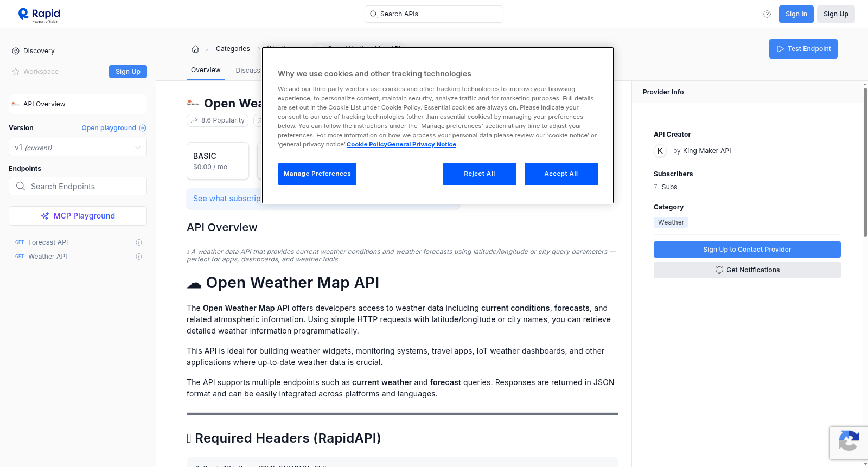The image size is (868, 467).
Task: Click the Sign In button
Action: point(796,14)
